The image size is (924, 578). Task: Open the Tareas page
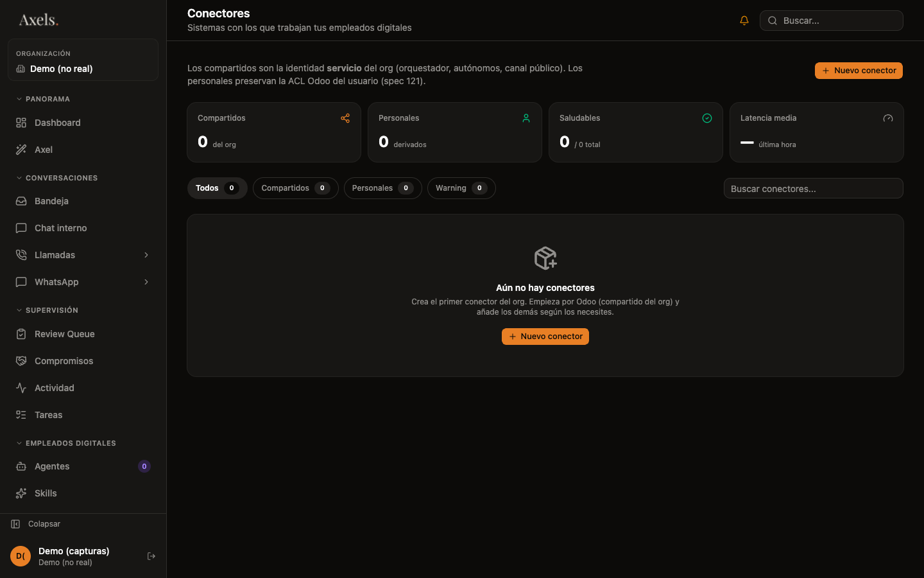click(83, 415)
